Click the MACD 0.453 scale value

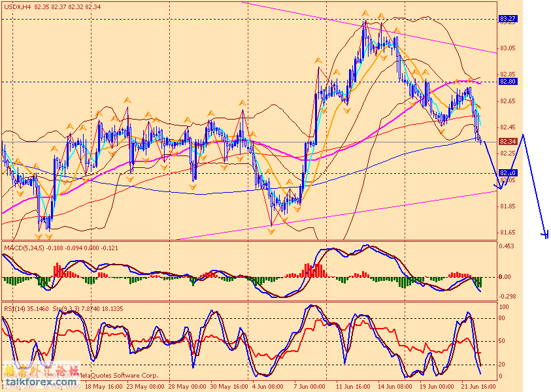(508, 246)
